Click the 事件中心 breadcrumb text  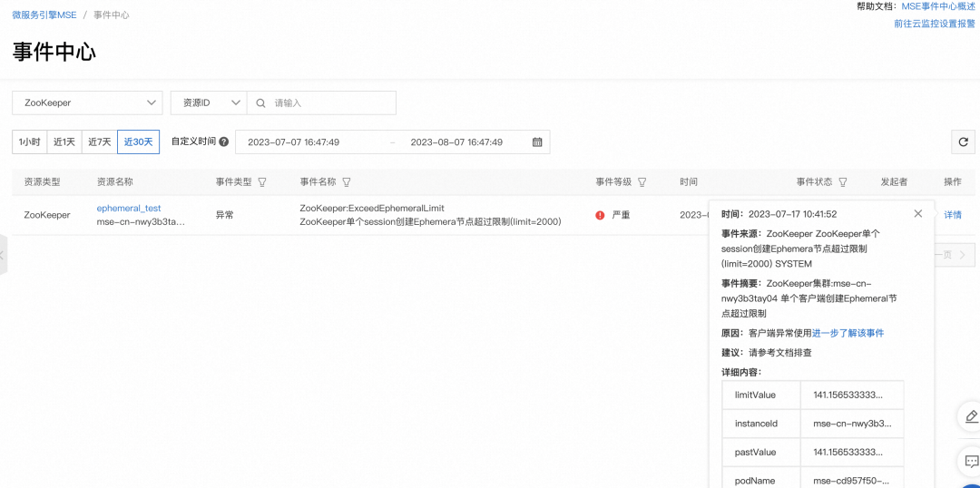[112, 15]
